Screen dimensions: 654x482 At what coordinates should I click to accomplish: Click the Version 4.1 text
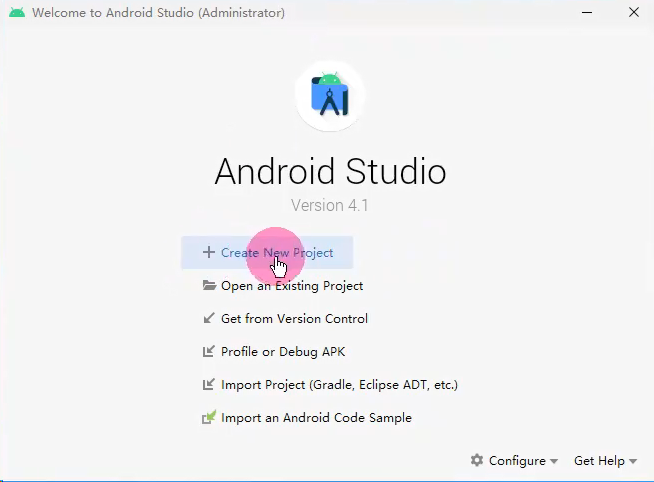(x=330, y=205)
